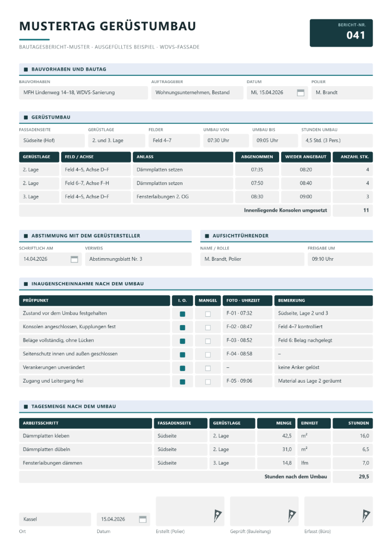392x554 pixels.
Task: Click the Wieder angebaut column header
Action: click(306, 157)
